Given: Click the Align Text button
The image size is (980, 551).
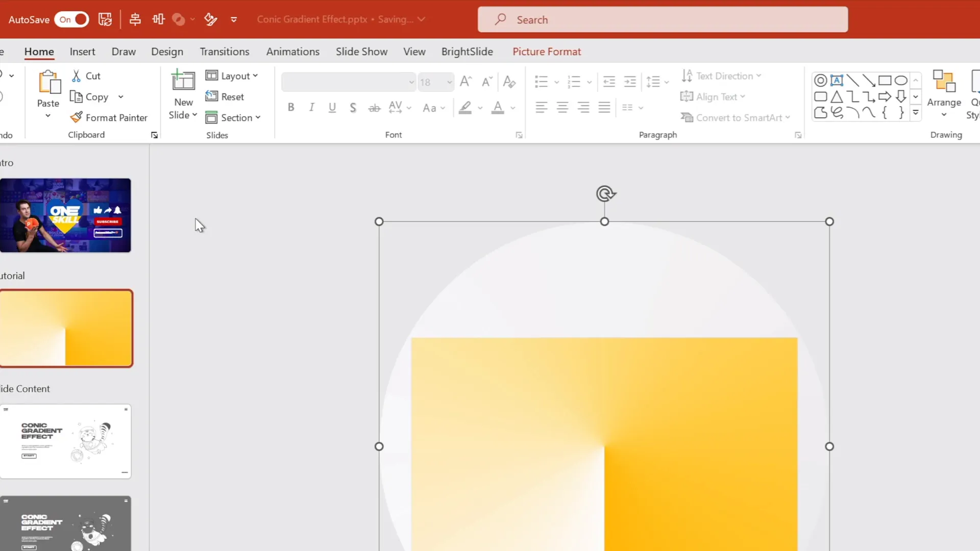Looking at the screenshot, I should (713, 97).
